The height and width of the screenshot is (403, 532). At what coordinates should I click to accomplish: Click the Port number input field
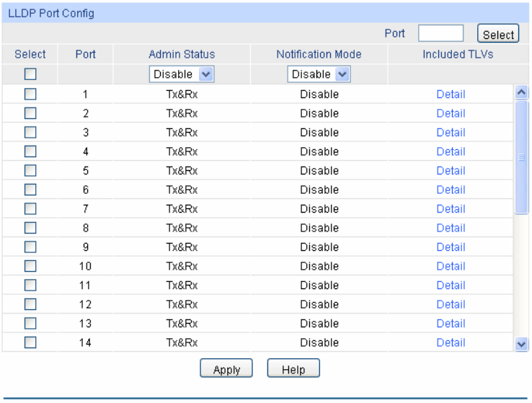[440, 34]
